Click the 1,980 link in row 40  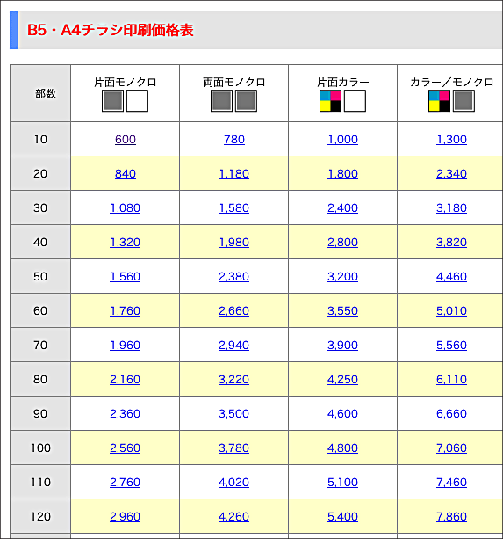234,242
